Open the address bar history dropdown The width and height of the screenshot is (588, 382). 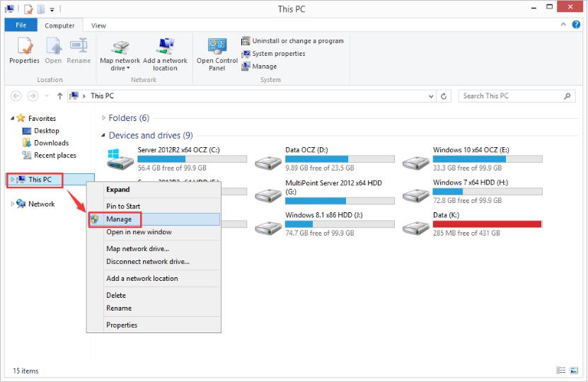tap(431, 96)
